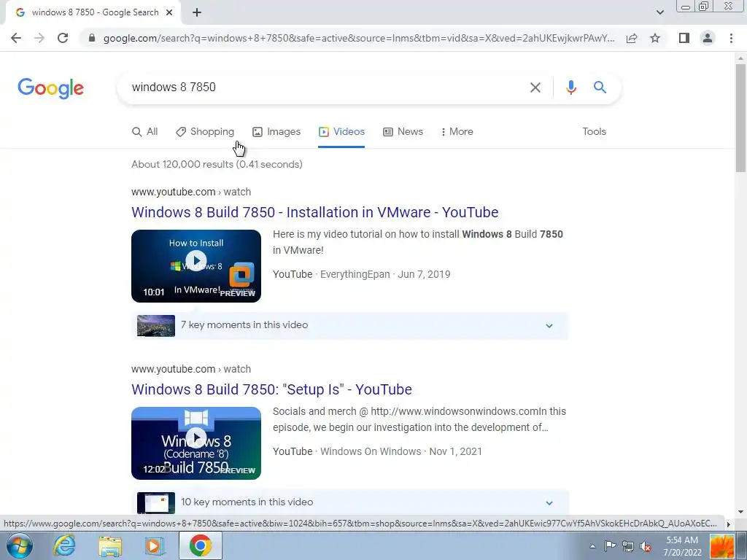Viewport: 747px width, 560px height.
Task: Click the 'Nov 1, 2021' date text
Action: (x=455, y=451)
